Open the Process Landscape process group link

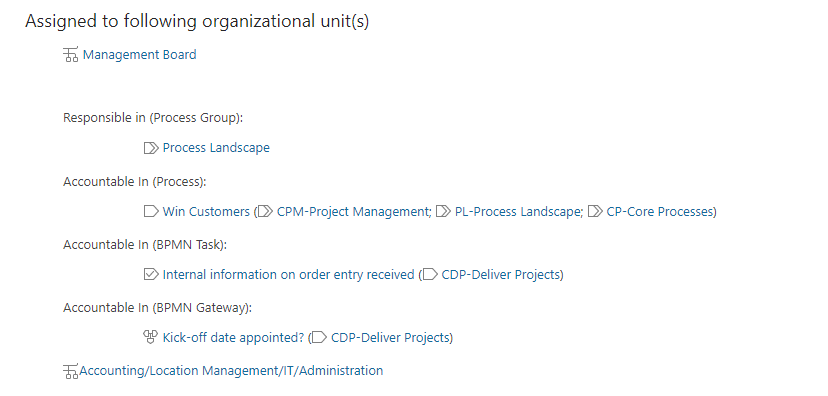pyautogui.click(x=216, y=148)
